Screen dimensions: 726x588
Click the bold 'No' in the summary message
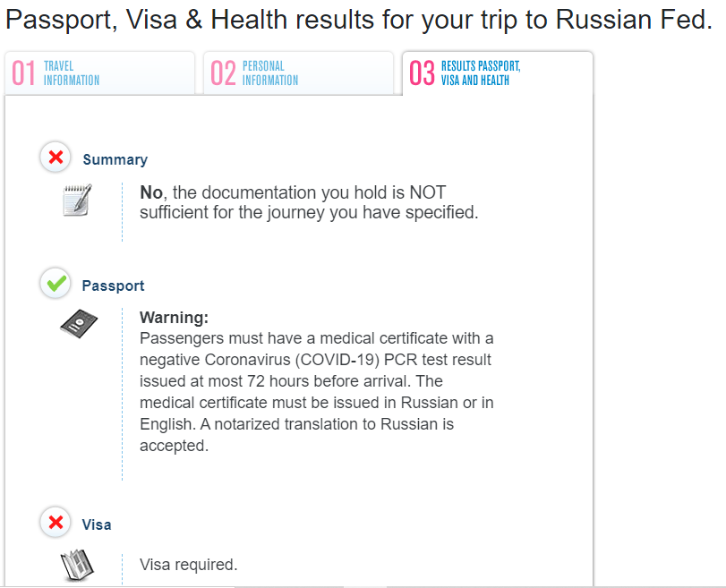tap(151, 192)
